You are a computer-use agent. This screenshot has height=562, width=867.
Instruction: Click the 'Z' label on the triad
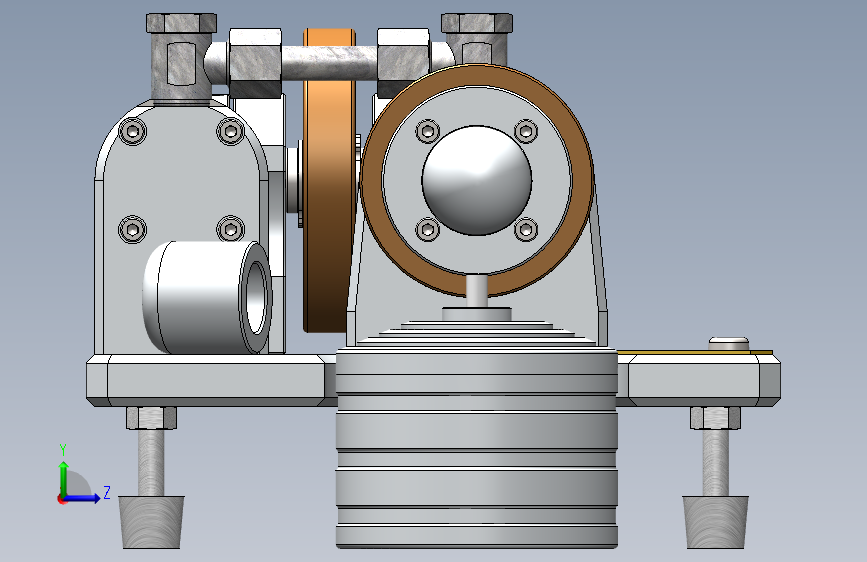tap(107, 492)
